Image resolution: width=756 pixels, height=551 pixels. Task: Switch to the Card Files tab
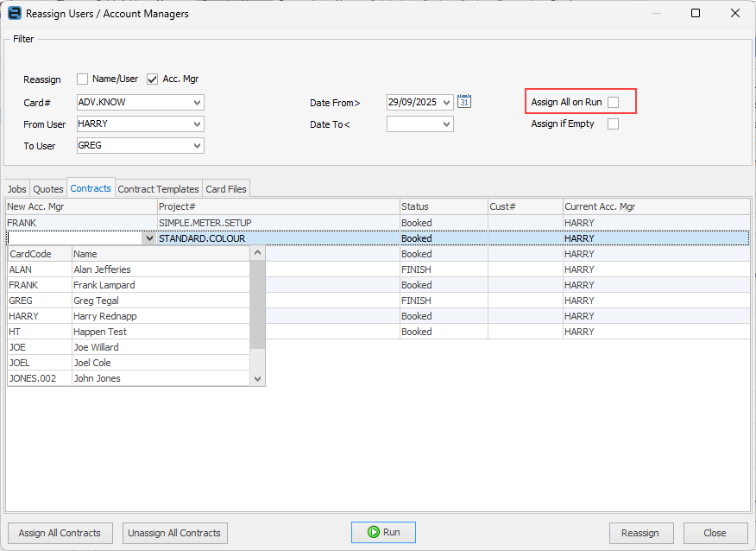(x=227, y=189)
